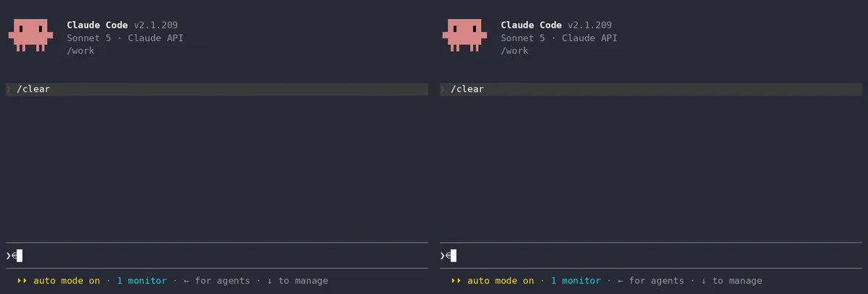The image size is (868, 294).
Task: Click the prompt chevron in right input line
Action: click(x=443, y=256)
